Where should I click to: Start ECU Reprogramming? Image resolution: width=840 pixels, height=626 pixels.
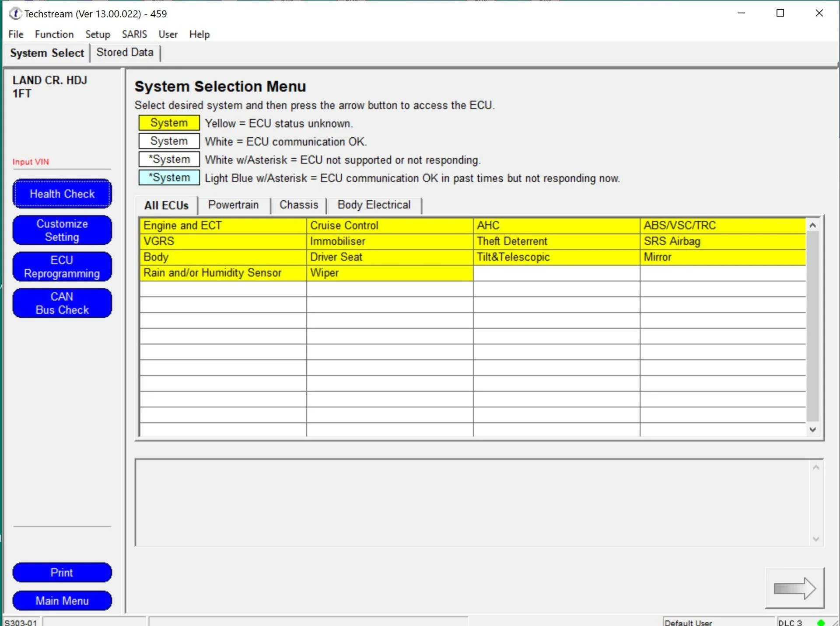(x=62, y=267)
